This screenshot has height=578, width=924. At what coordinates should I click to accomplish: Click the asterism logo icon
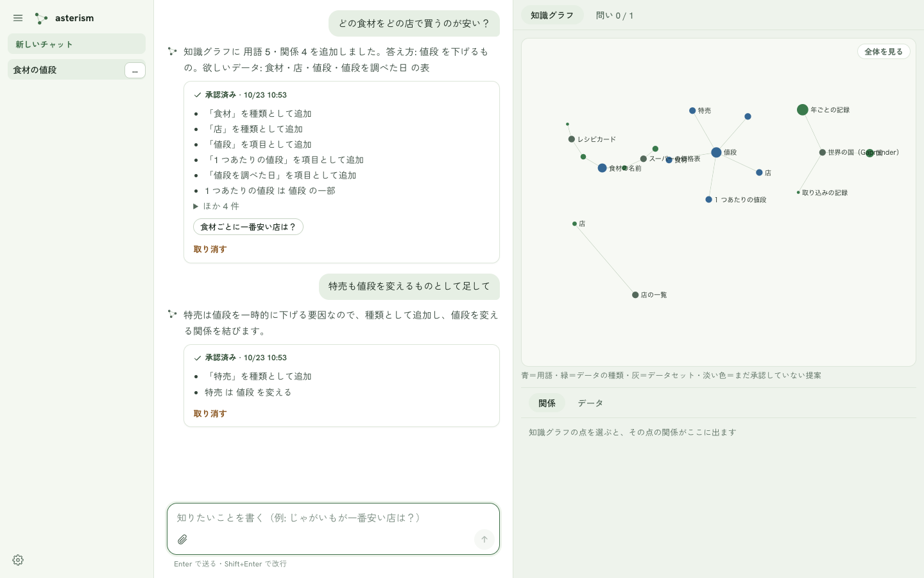(x=41, y=18)
